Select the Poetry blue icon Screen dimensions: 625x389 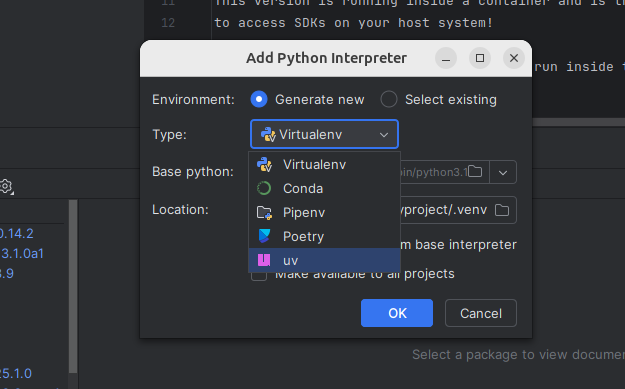click(264, 236)
